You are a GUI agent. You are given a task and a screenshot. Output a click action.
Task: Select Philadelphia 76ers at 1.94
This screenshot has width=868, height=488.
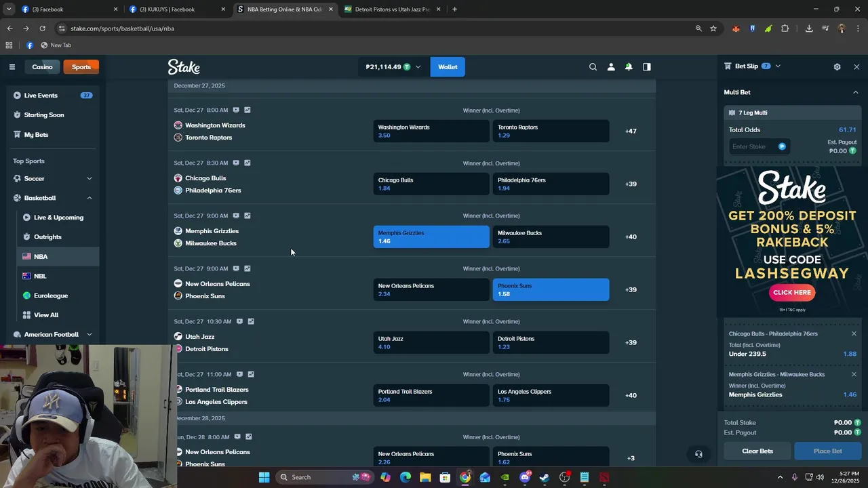[551, 184]
